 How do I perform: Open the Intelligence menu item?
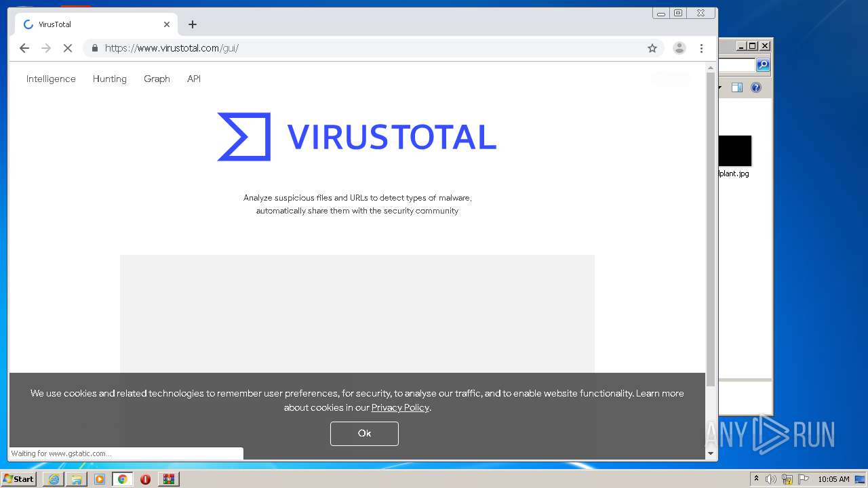51,79
